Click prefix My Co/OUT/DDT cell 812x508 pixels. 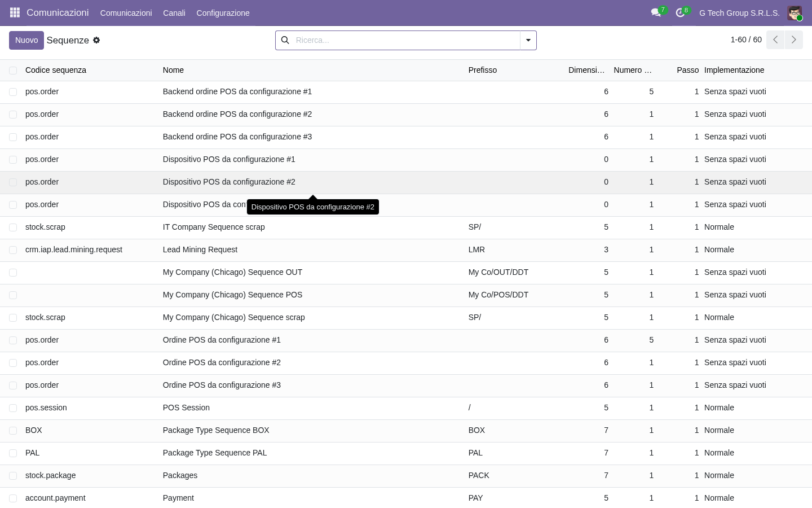point(498,272)
